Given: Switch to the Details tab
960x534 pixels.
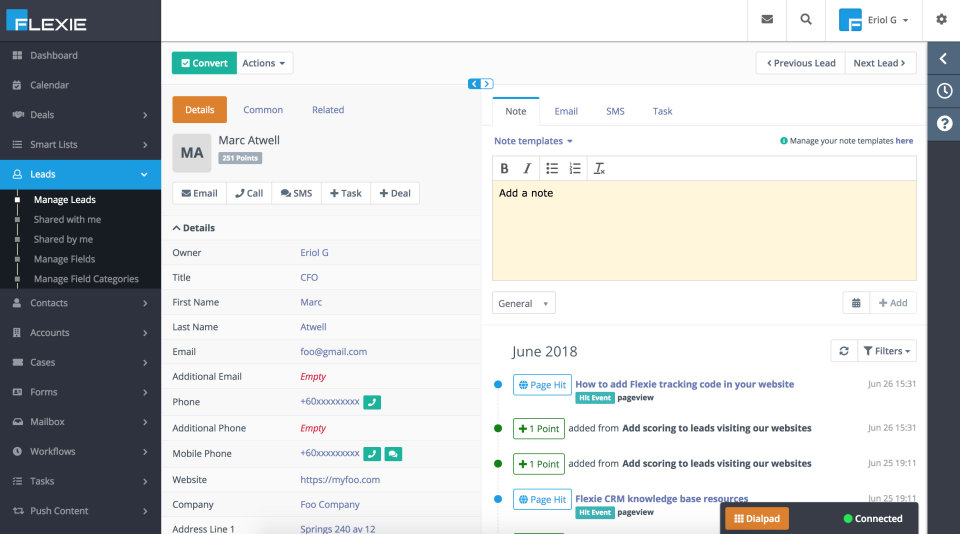Looking at the screenshot, I should [x=200, y=110].
